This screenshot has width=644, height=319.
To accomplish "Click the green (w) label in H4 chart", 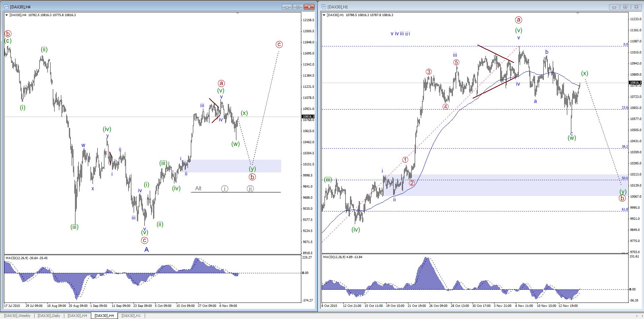I will tap(235, 144).
